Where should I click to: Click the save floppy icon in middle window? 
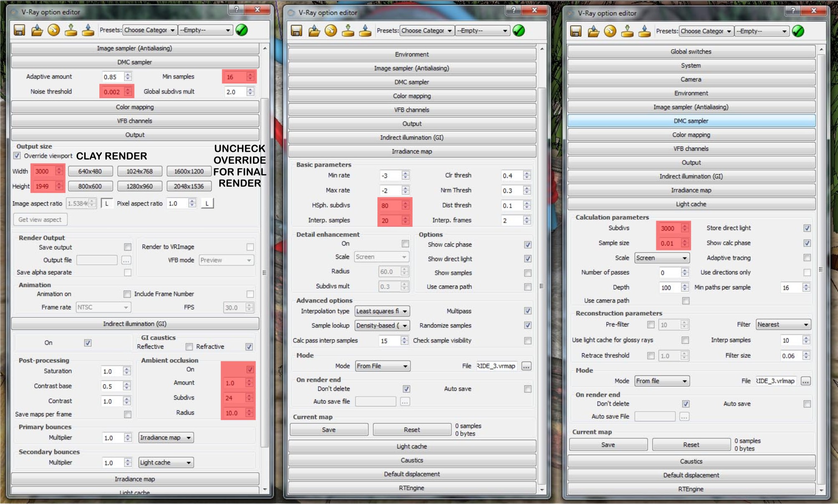tap(296, 30)
